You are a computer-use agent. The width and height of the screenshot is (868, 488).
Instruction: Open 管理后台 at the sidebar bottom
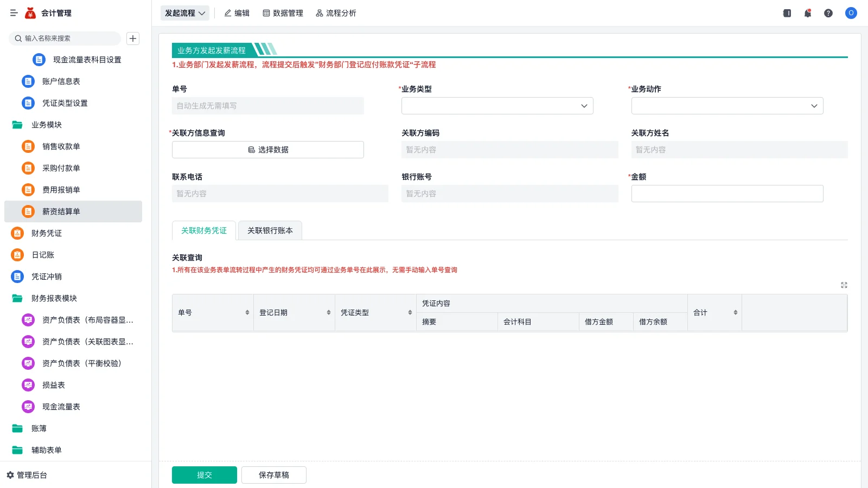(x=27, y=475)
